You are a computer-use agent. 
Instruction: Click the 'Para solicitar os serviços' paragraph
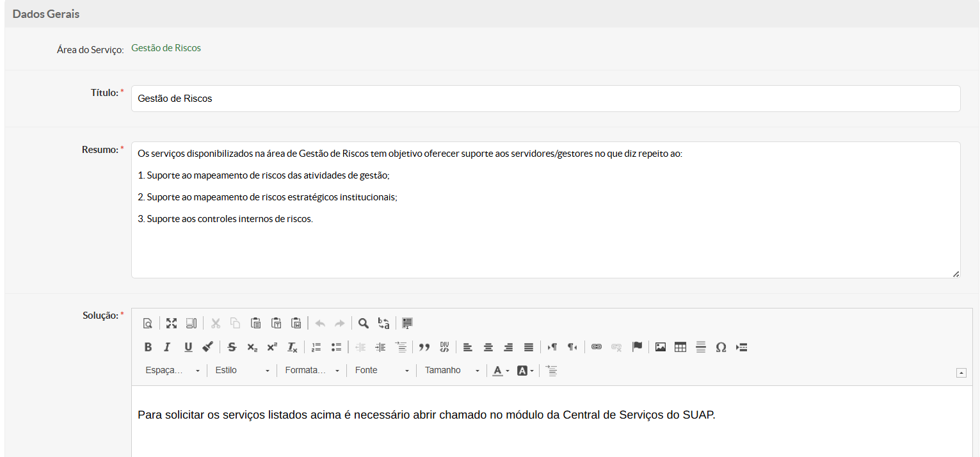(x=426, y=415)
